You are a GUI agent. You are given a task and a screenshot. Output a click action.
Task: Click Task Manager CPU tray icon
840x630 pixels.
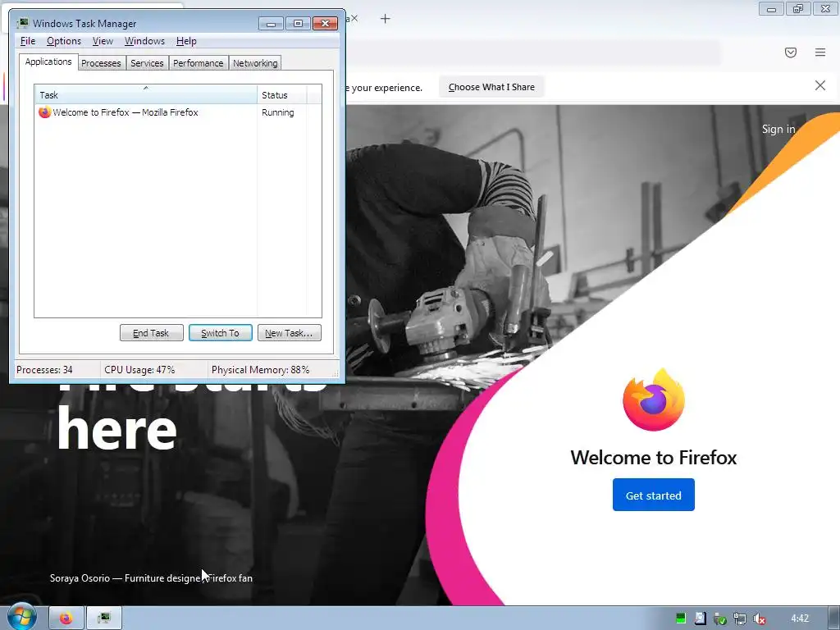680,619
